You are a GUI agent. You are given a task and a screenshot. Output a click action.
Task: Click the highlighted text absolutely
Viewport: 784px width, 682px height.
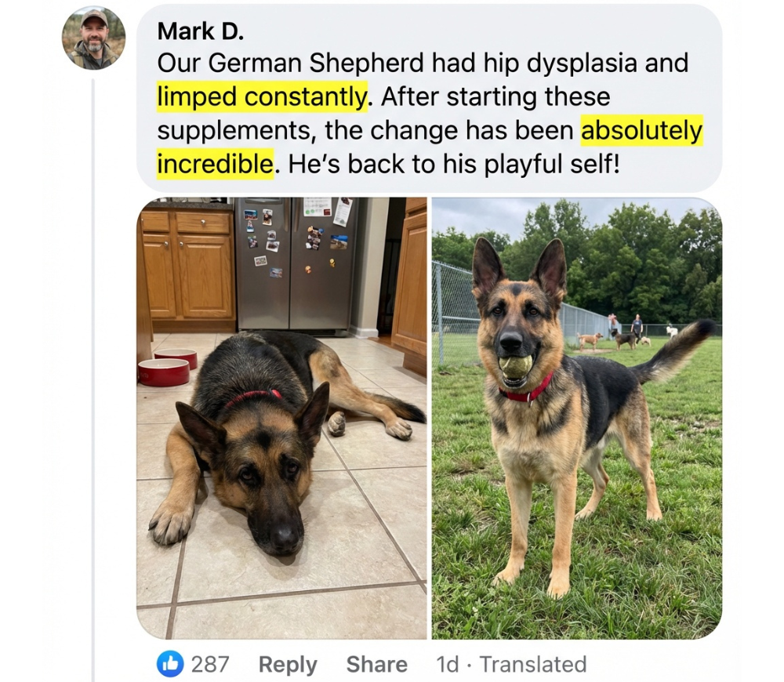pyautogui.click(x=641, y=130)
